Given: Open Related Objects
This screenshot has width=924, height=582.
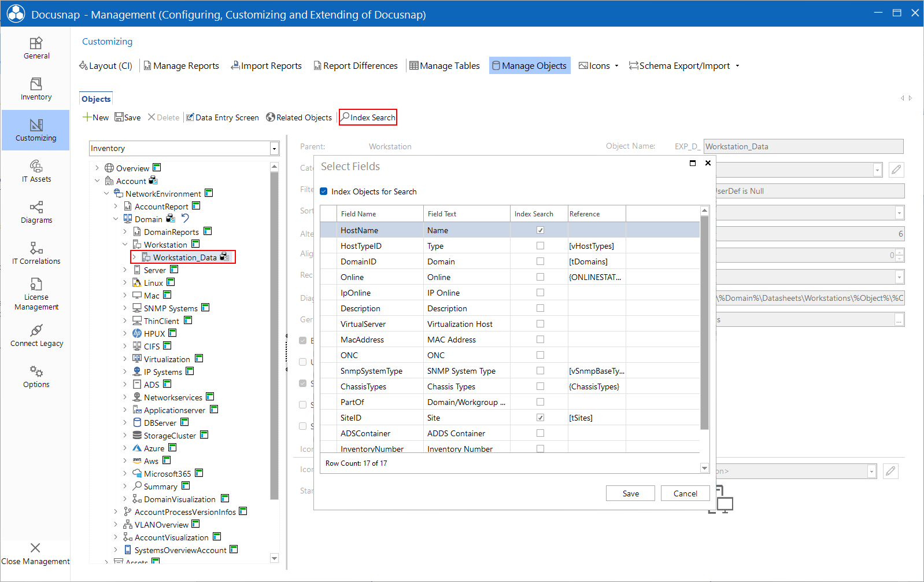Looking at the screenshot, I should pos(299,117).
